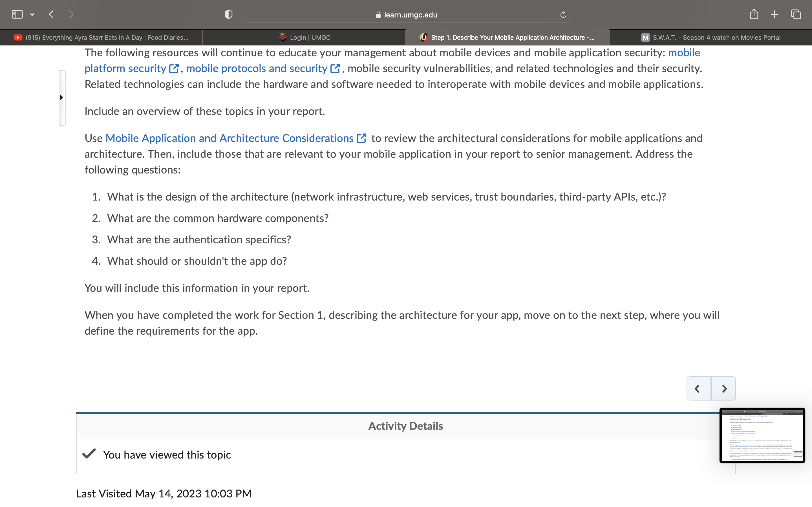The height and width of the screenshot is (507, 812).
Task: Open Mobile Application and Architecture Considerations link
Action: (236, 138)
